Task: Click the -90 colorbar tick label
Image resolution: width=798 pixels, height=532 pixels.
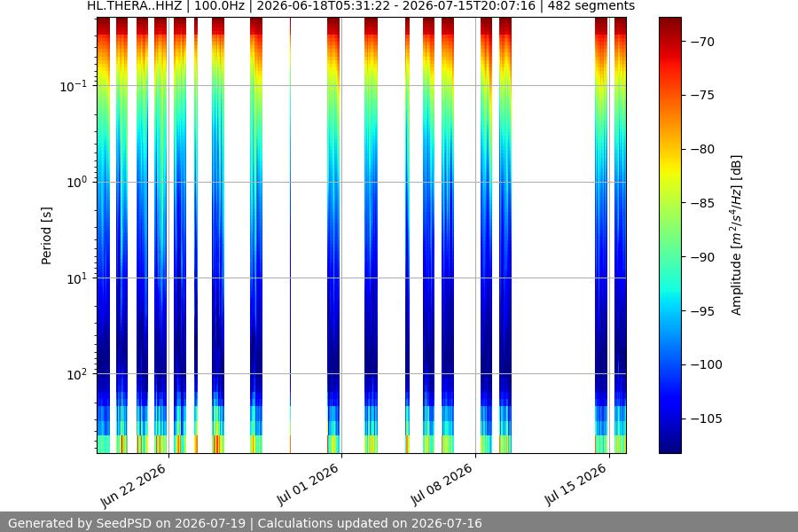Action: click(x=702, y=257)
